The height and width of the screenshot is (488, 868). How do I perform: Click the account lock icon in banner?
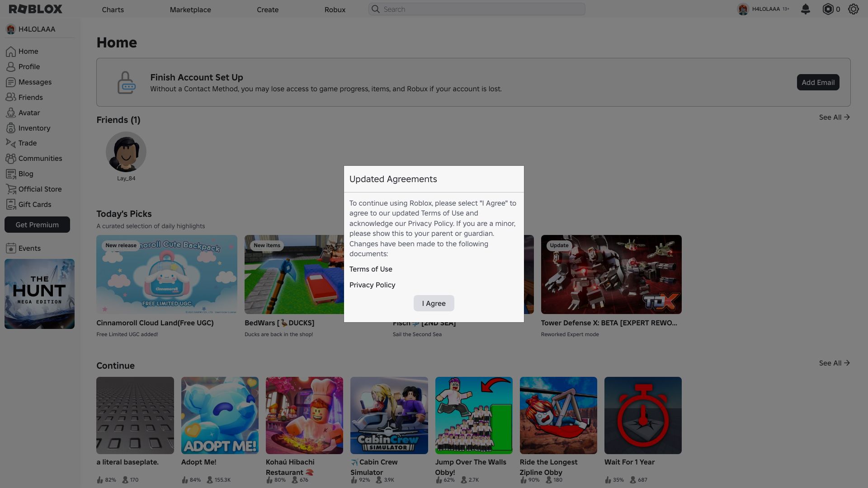click(x=126, y=83)
